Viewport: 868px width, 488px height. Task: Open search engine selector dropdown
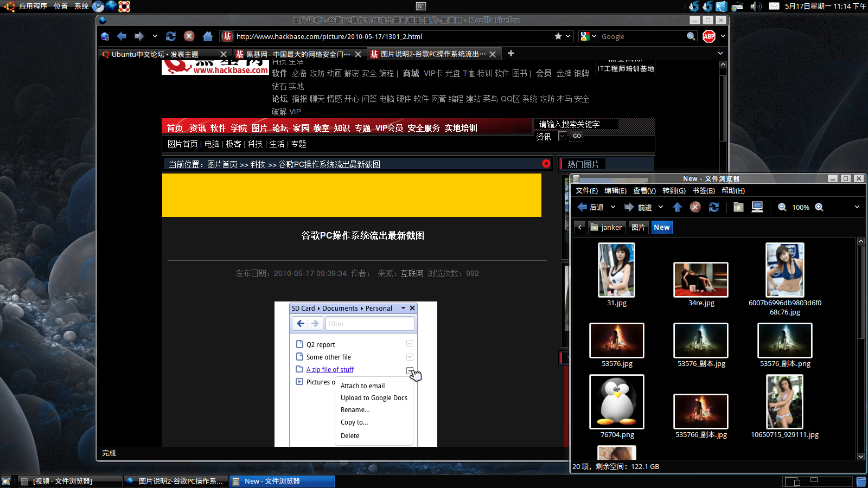[x=594, y=36]
